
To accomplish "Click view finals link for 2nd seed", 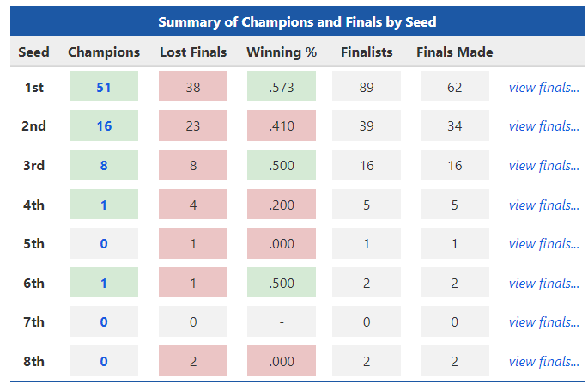I will (543, 126).
